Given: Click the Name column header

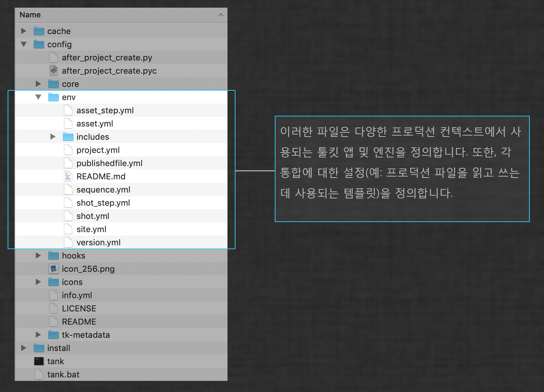Looking at the screenshot, I should click(x=121, y=15).
